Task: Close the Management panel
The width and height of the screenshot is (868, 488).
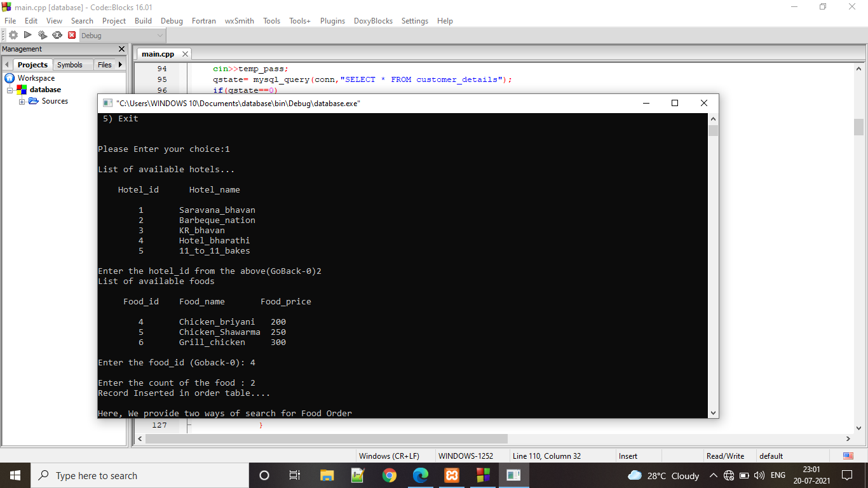Action: [x=122, y=49]
